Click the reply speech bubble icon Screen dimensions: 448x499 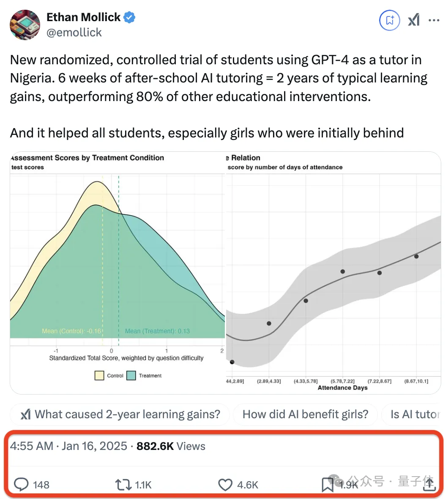tap(21, 484)
